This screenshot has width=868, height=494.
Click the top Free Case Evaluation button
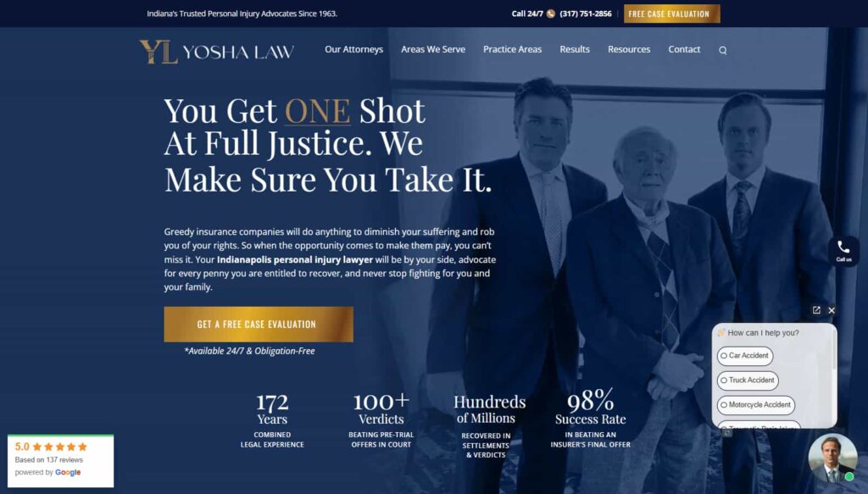click(x=671, y=14)
